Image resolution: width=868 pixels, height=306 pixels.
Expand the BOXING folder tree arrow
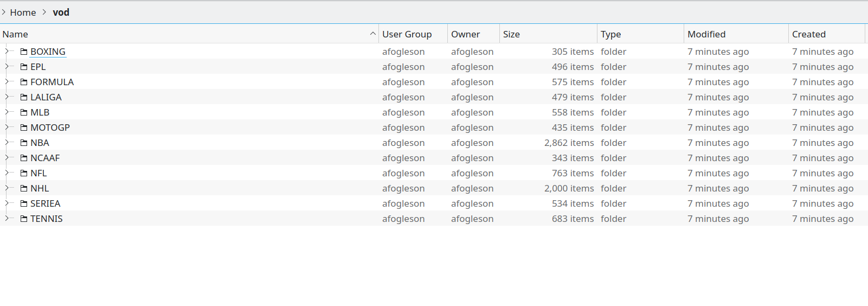[x=7, y=52]
